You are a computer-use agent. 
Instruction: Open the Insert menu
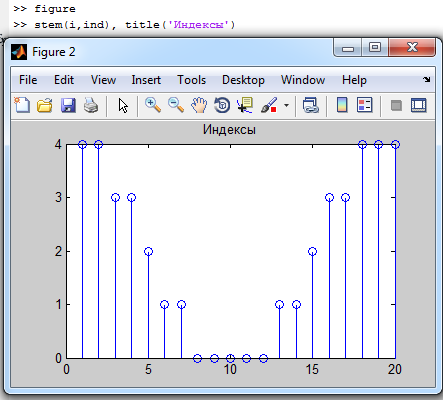pyautogui.click(x=146, y=80)
